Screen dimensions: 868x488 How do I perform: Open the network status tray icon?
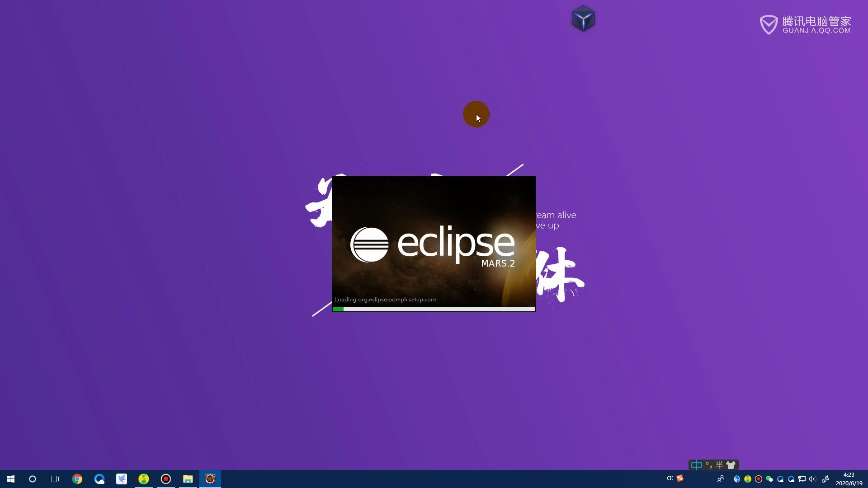coord(802,479)
